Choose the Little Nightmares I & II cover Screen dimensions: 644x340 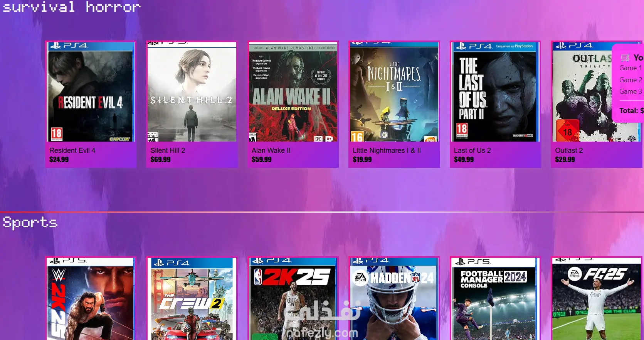tap(394, 92)
